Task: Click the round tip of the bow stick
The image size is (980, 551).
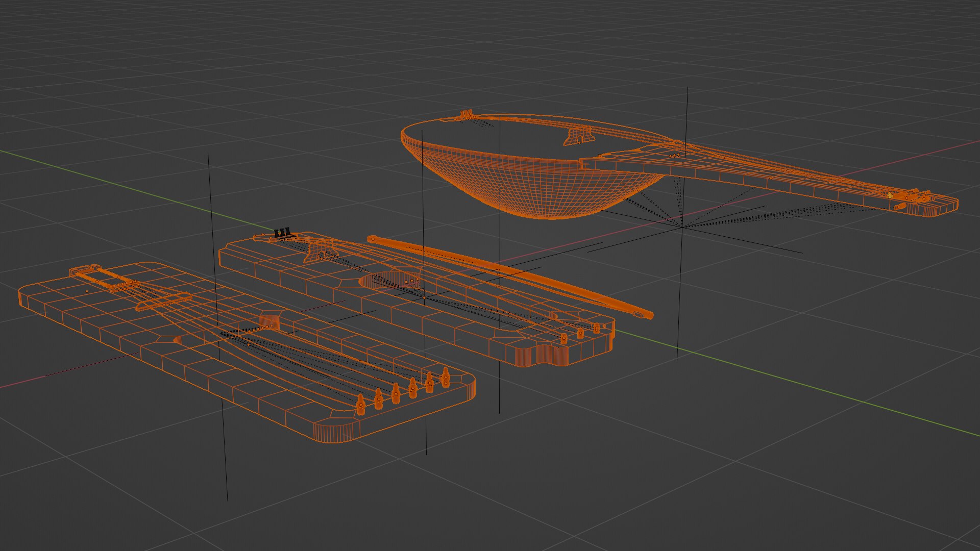Action: point(372,238)
